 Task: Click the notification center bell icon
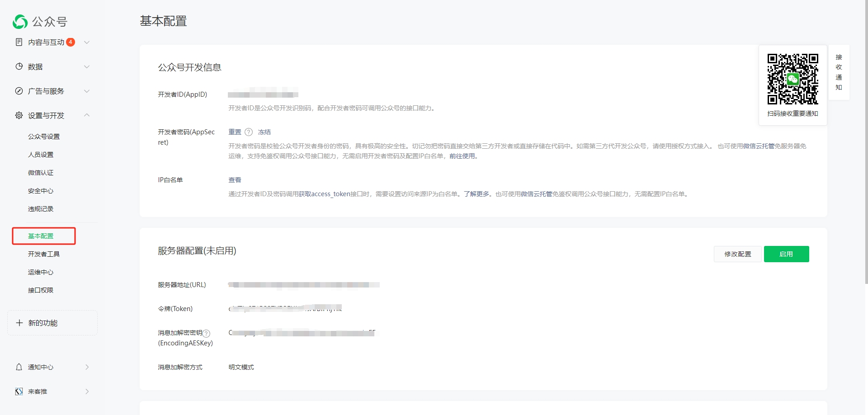(x=19, y=367)
